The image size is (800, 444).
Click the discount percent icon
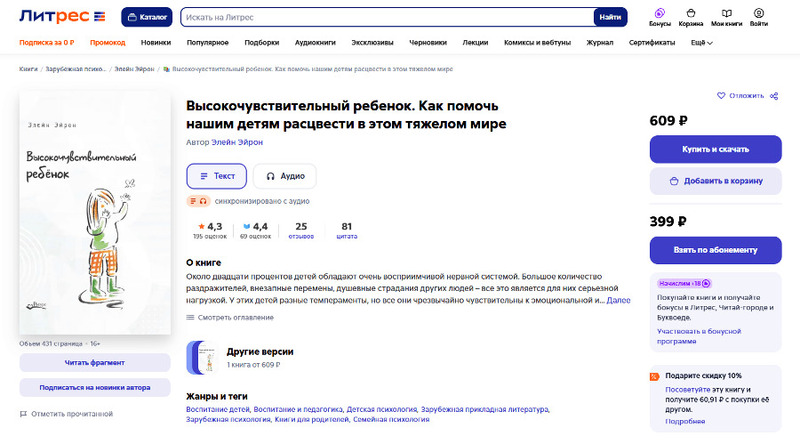click(x=655, y=377)
